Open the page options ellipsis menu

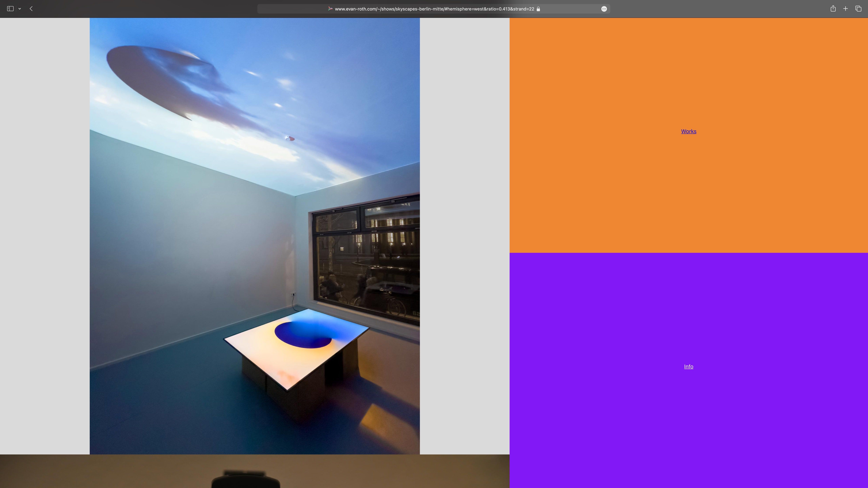pos(604,9)
